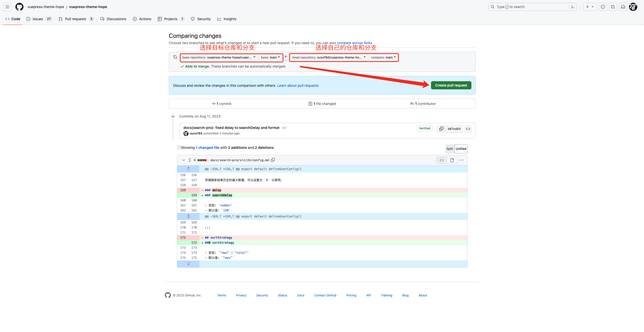Click the Pull requests icon with count 5
Viewport: 644px width, 332px height.
click(x=75, y=19)
